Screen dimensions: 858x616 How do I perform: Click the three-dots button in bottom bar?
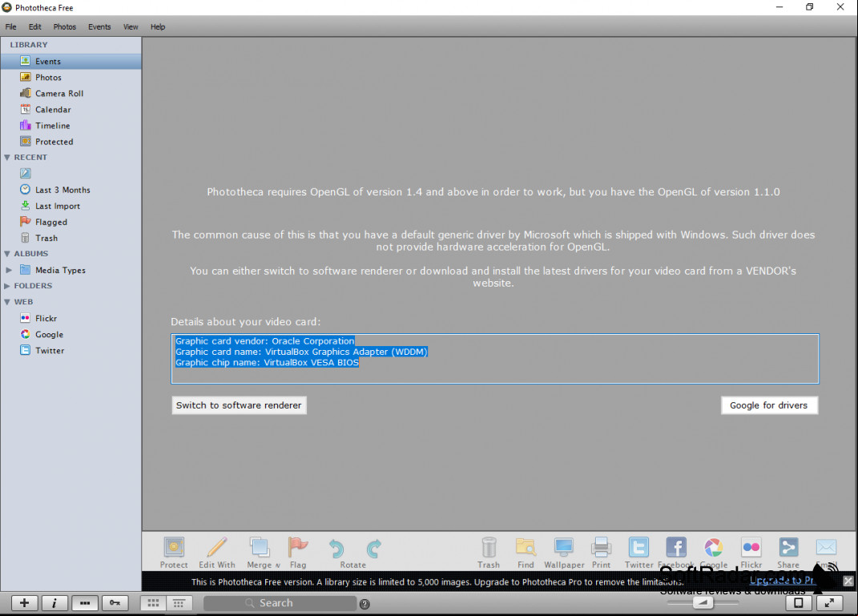click(x=85, y=603)
